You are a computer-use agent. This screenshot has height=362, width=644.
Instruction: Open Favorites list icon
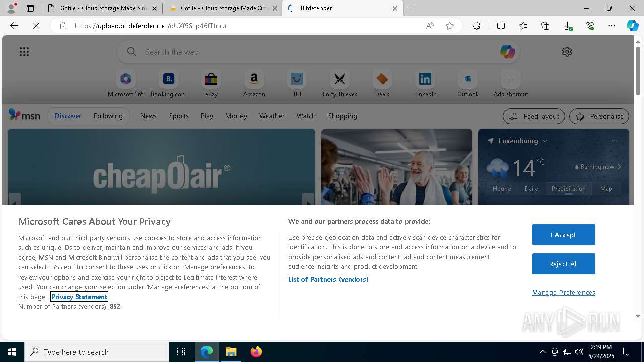pos(523,26)
